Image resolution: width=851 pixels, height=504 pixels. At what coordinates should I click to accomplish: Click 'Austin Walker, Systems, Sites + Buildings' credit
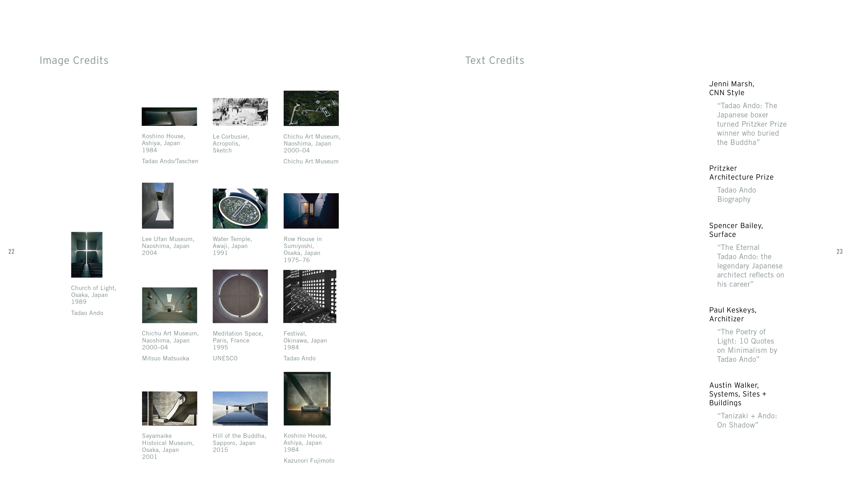738,394
